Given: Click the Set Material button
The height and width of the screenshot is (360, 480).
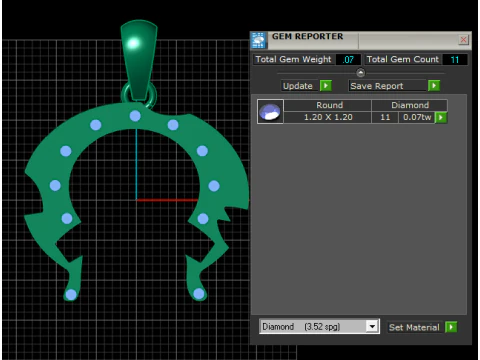Looking at the screenshot, I should point(414,327).
